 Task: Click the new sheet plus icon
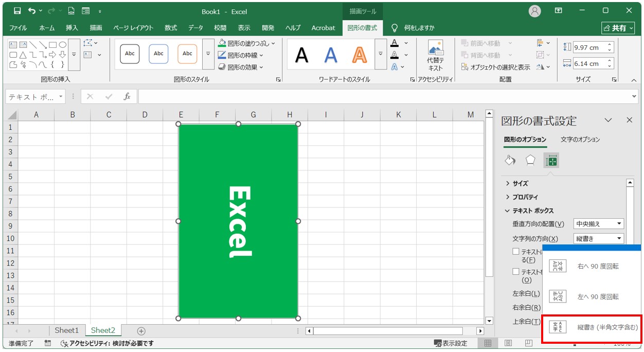[141, 331]
